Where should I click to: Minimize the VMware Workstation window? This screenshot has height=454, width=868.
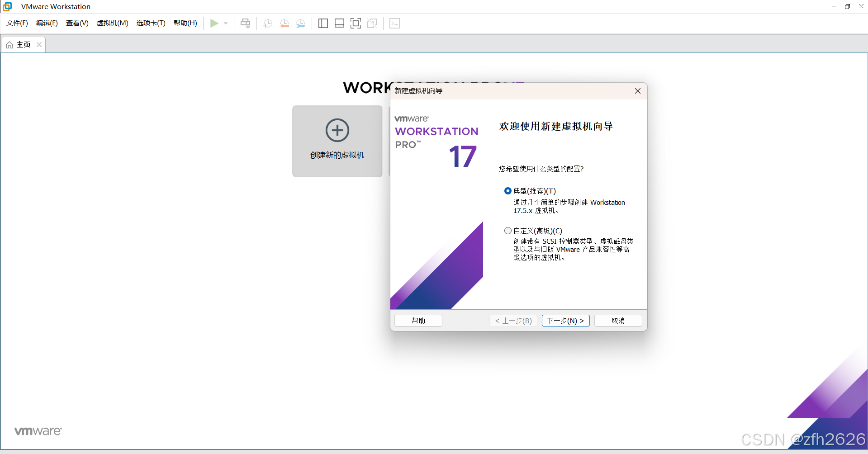coord(834,6)
